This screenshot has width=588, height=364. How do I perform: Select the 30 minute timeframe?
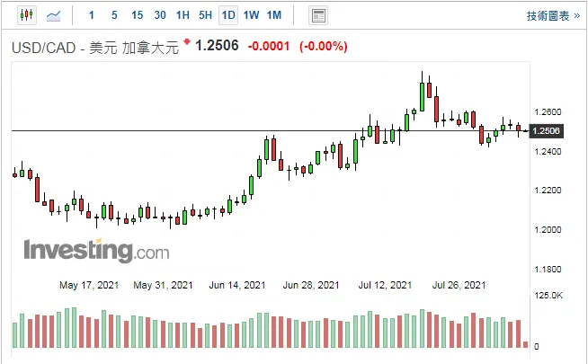point(160,15)
